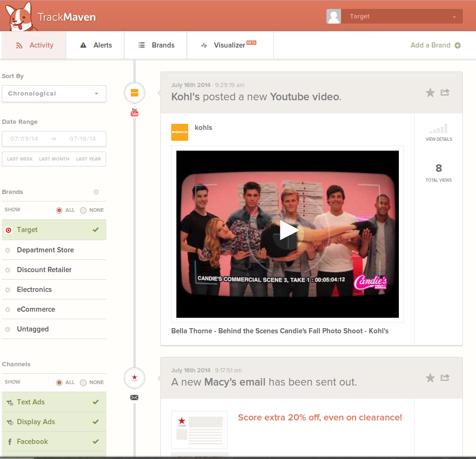Click the user avatar icon in header
This screenshot has height=459, width=476.
tap(333, 16)
